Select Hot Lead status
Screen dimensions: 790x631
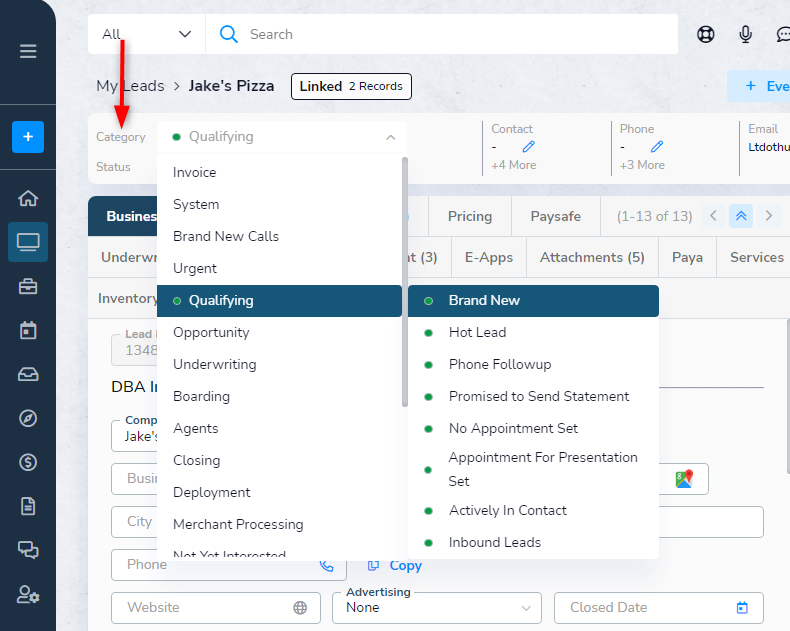[533, 332]
